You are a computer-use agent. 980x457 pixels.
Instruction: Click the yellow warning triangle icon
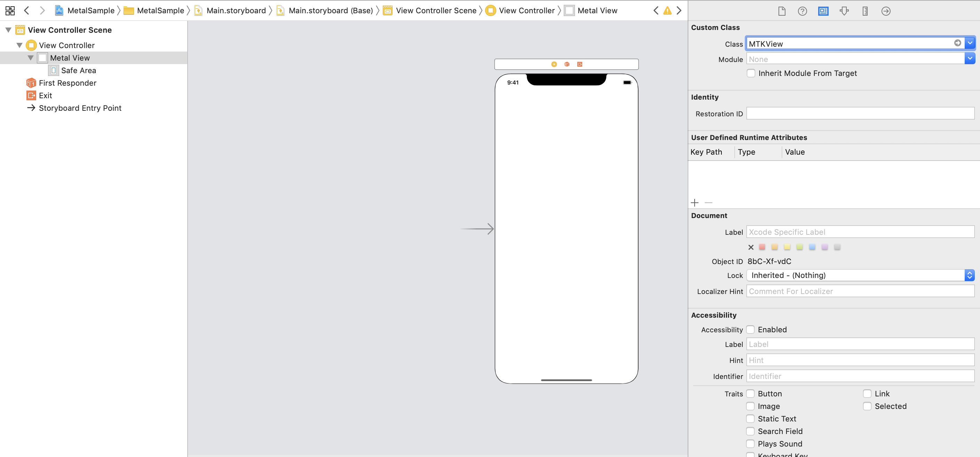click(667, 11)
